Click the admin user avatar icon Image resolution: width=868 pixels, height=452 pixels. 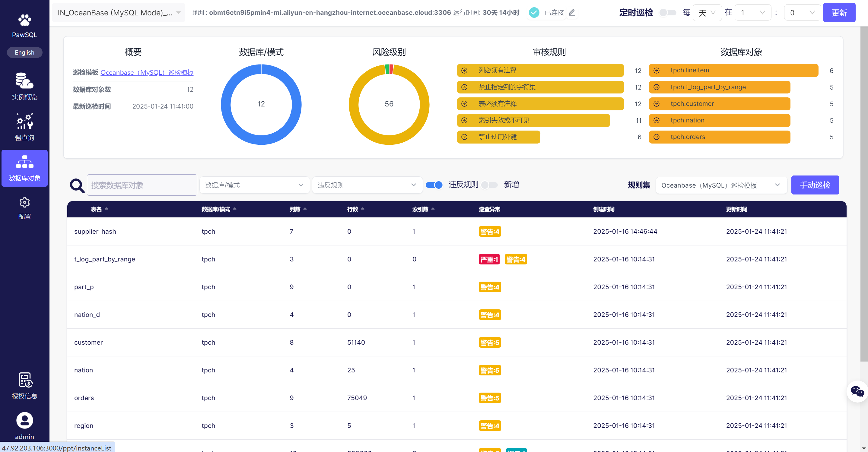[x=24, y=420]
